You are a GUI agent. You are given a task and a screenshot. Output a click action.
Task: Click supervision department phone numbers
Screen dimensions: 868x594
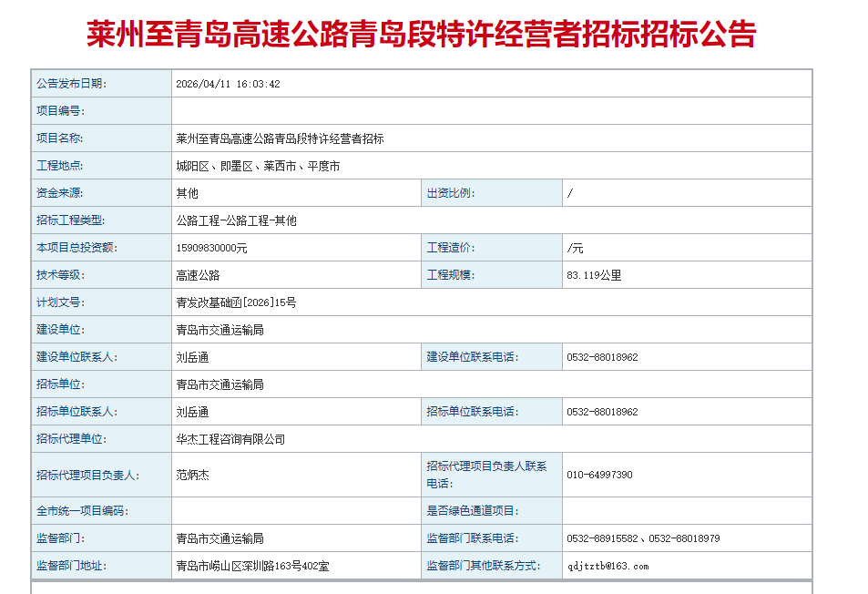pyautogui.click(x=643, y=538)
